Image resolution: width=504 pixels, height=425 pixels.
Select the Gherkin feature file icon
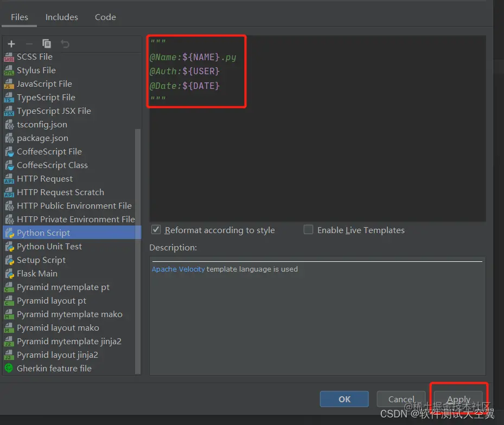point(9,368)
